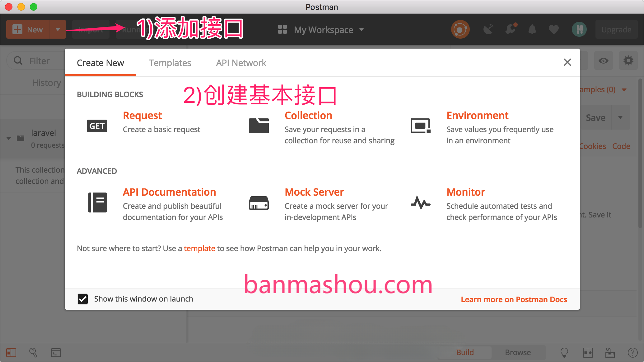Open the user avatar menu
The height and width of the screenshot is (362, 644).
[579, 30]
